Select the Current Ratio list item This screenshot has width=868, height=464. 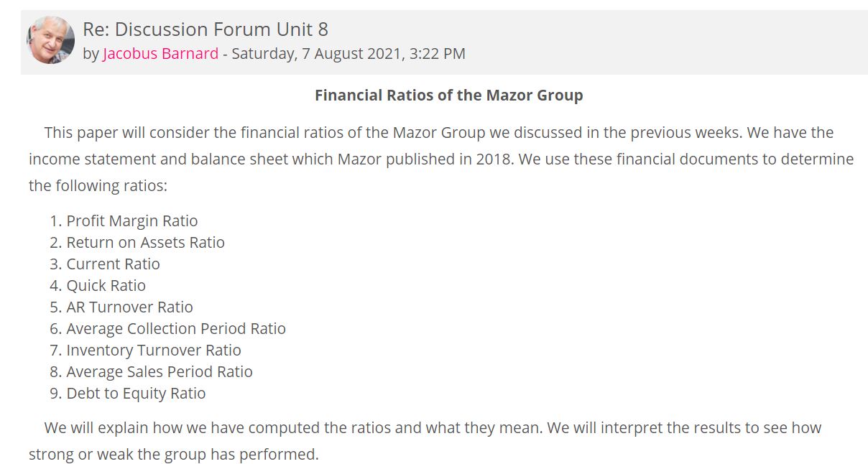coord(114,264)
